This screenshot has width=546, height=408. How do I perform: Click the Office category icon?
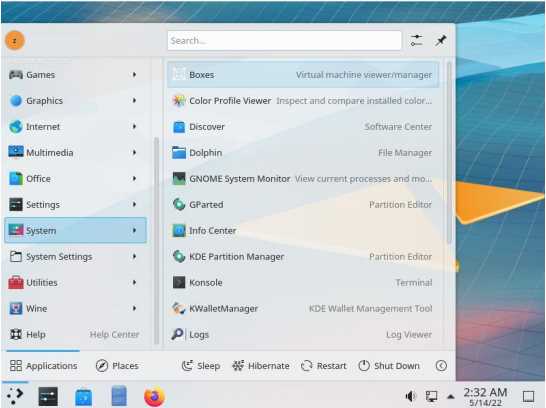(16, 179)
